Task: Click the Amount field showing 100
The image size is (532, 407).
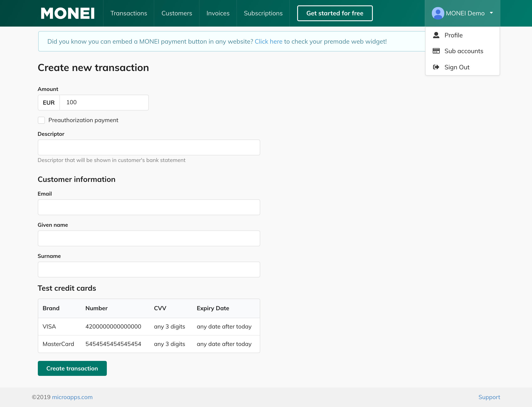Action: click(x=104, y=102)
